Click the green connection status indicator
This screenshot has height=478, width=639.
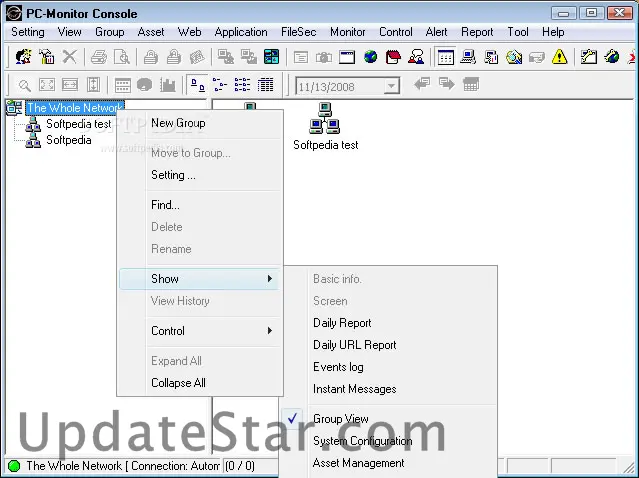pos(14,465)
